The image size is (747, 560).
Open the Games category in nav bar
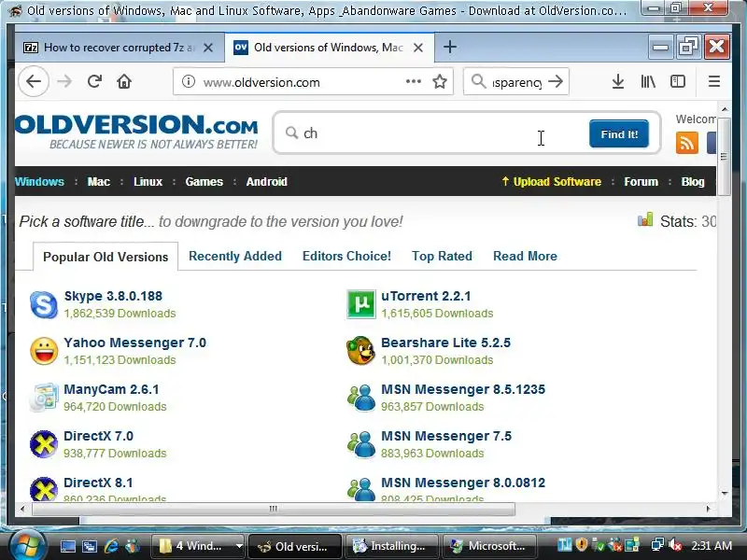(x=204, y=181)
